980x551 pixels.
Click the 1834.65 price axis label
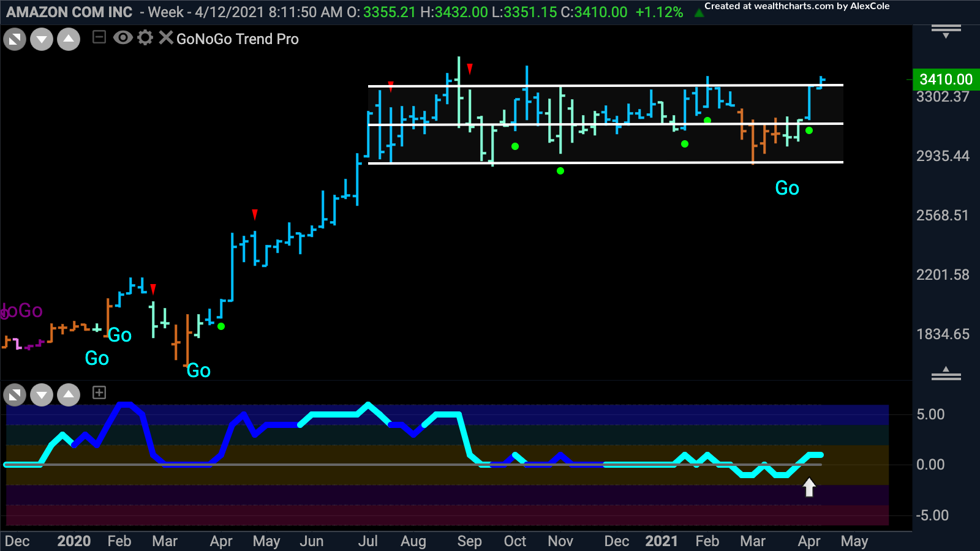coord(943,334)
